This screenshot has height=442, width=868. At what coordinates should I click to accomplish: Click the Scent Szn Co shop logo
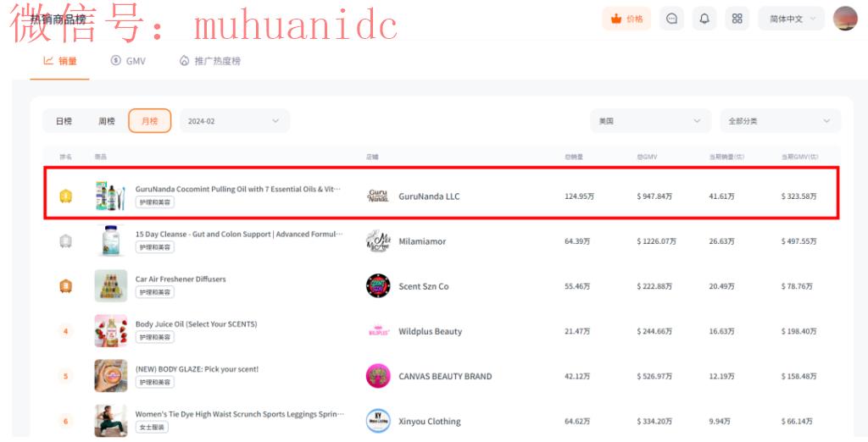tap(378, 286)
